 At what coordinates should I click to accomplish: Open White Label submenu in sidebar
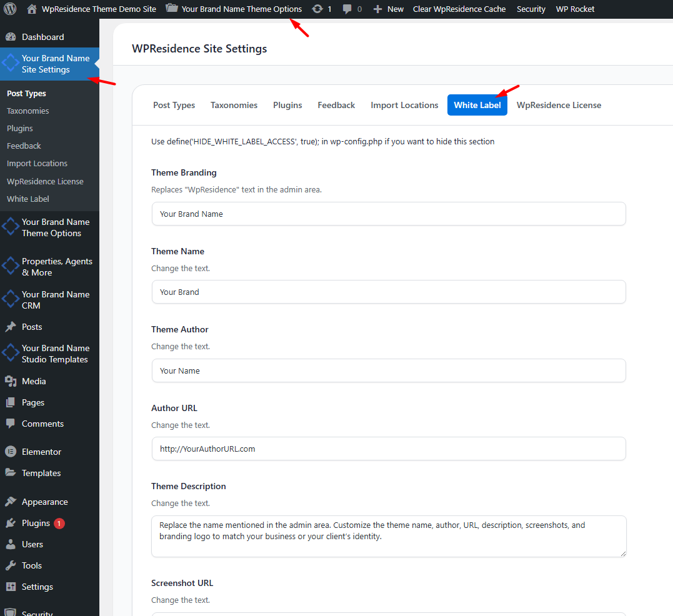click(28, 199)
